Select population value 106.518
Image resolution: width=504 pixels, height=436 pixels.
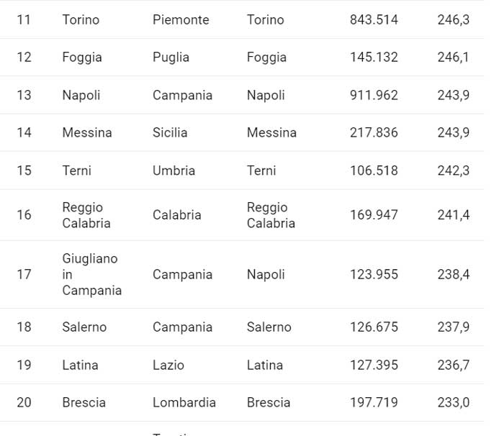pyautogui.click(x=374, y=171)
